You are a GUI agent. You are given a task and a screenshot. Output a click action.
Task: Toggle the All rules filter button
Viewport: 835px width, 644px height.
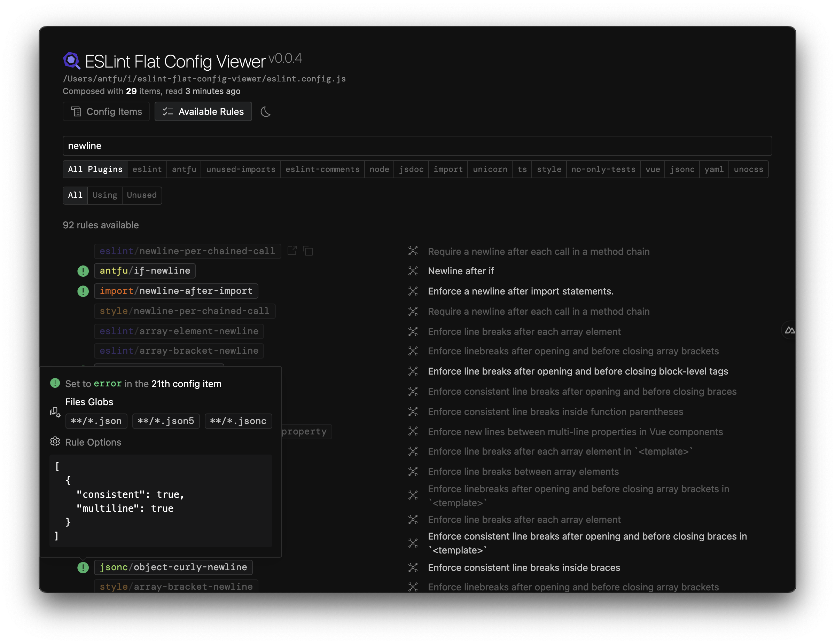[75, 195]
